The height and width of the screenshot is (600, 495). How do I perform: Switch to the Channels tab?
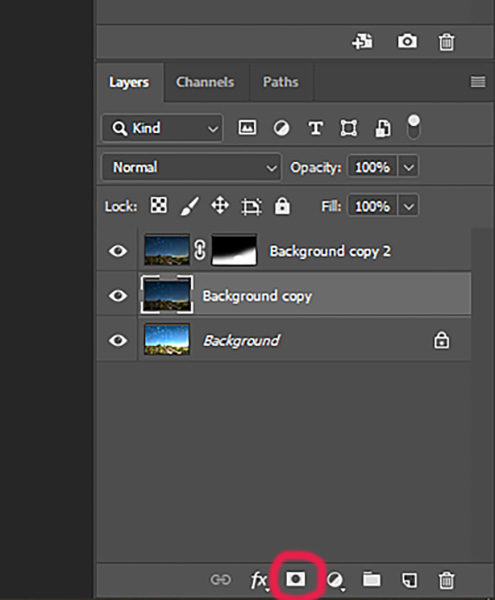(x=205, y=82)
